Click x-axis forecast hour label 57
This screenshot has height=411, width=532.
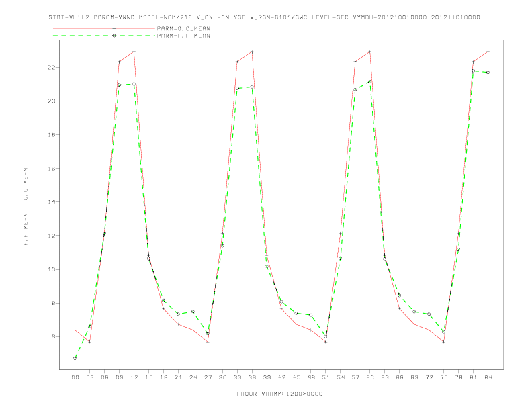[355, 377]
